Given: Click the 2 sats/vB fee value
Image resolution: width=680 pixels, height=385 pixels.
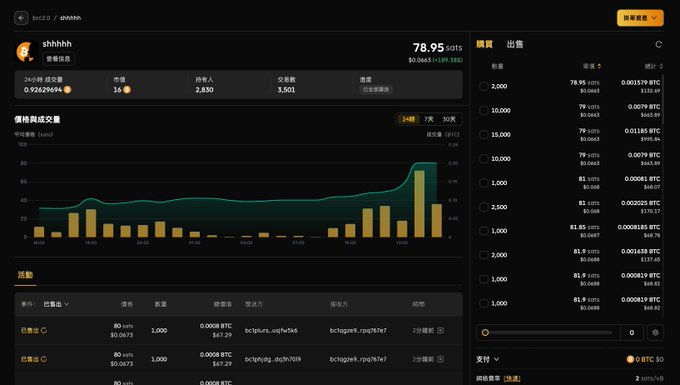Looking at the screenshot, I should click(x=649, y=378).
